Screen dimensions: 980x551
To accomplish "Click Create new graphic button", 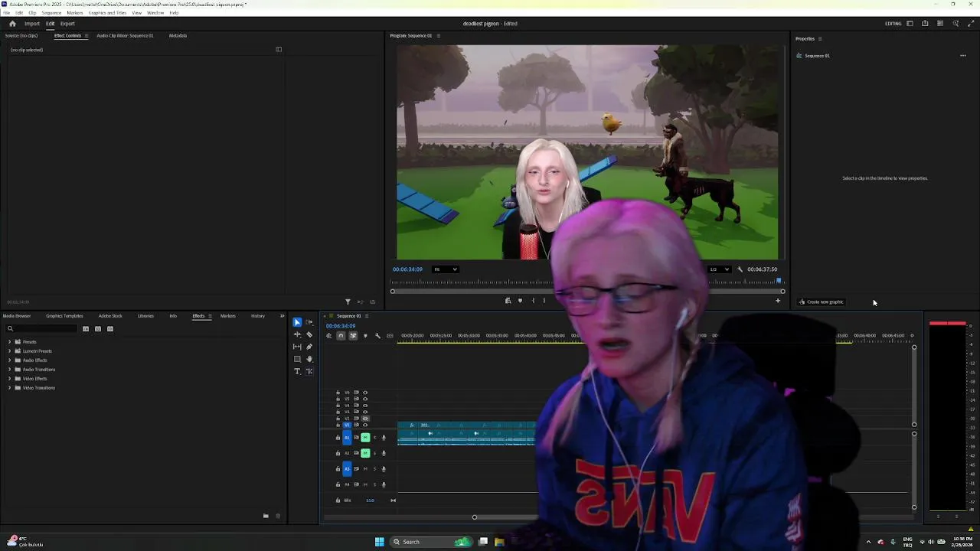I will (x=821, y=302).
